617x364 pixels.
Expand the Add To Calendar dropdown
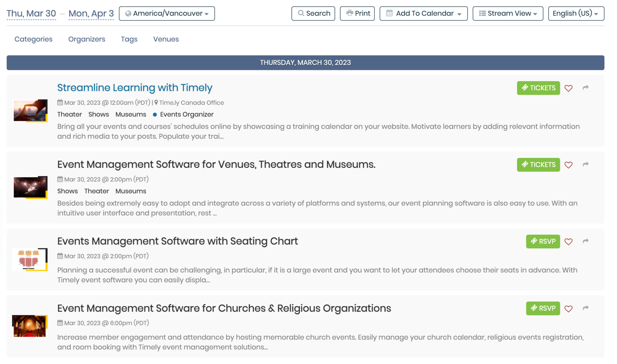423,14
